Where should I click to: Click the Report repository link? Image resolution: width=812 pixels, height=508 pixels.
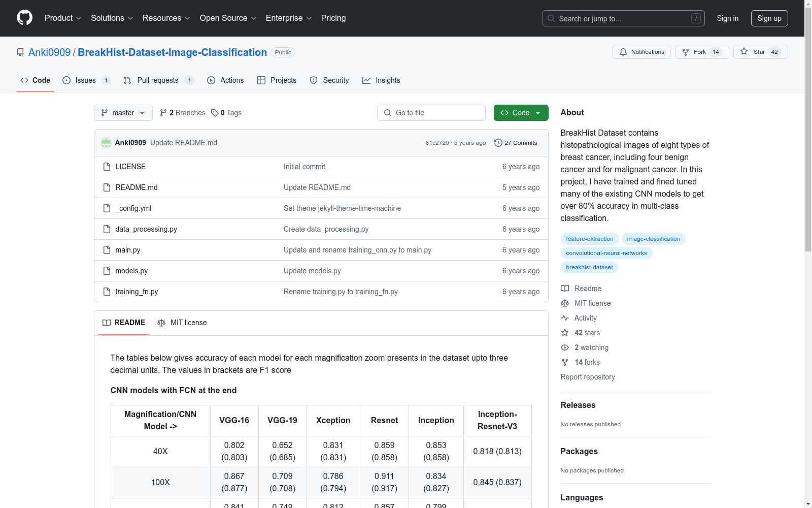pyautogui.click(x=588, y=377)
